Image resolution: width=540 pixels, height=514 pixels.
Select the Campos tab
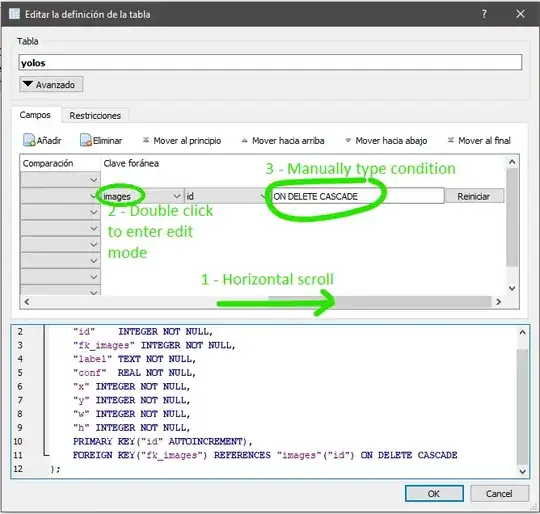click(35, 115)
